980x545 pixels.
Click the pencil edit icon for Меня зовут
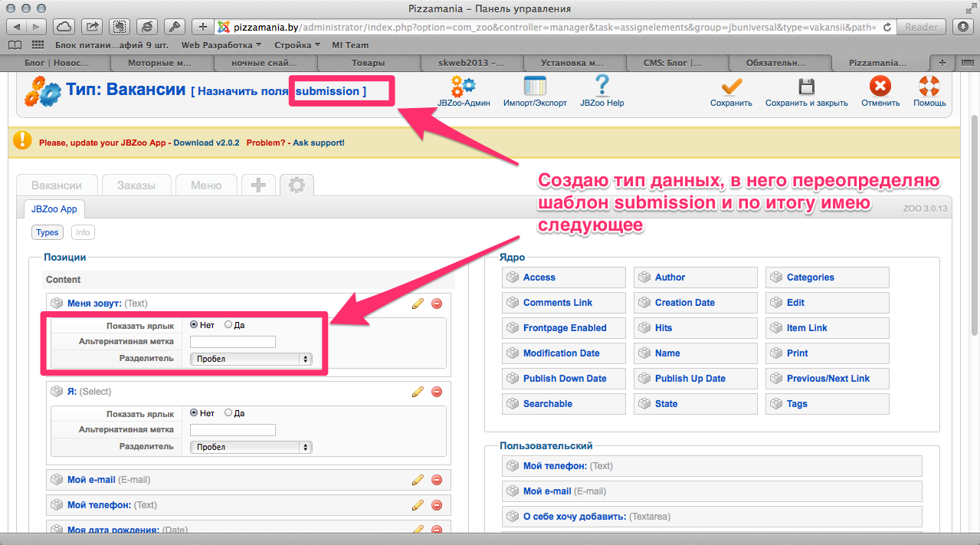(x=418, y=304)
